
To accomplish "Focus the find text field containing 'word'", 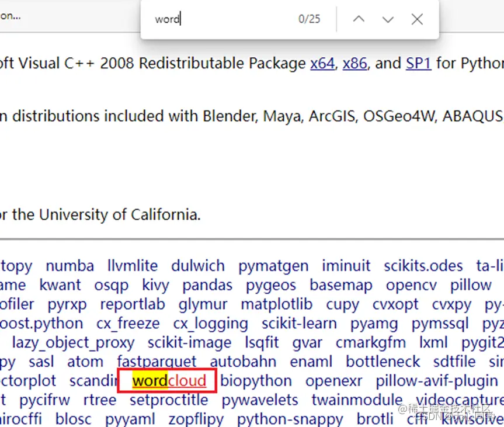I will click(222, 19).
